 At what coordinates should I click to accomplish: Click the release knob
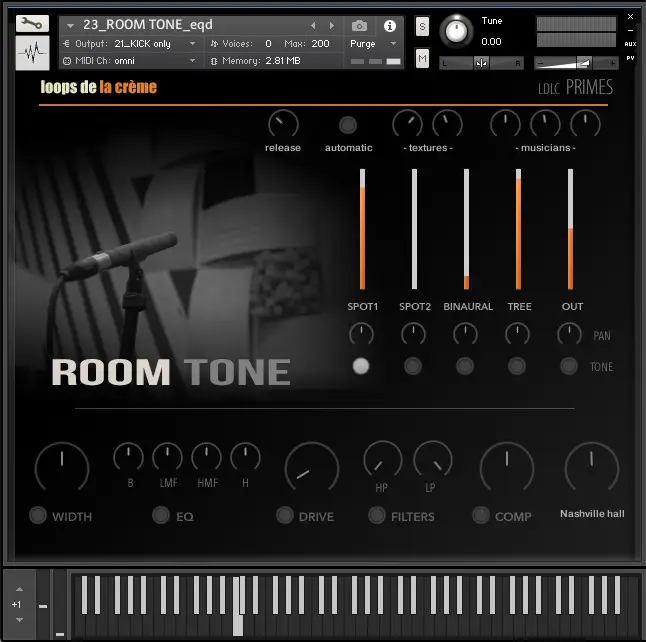pos(283,124)
